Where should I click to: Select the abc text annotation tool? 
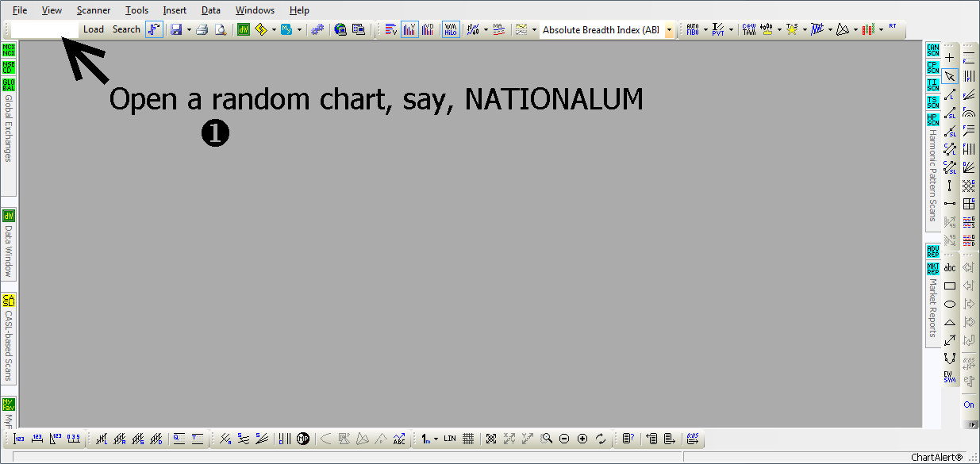[x=950, y=268]
